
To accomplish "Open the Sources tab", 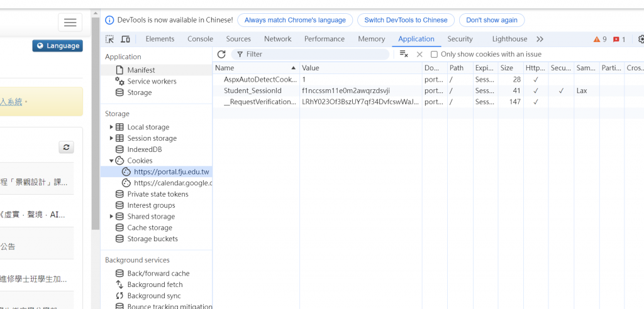I will pyautogui.click(x=238, y=39).
